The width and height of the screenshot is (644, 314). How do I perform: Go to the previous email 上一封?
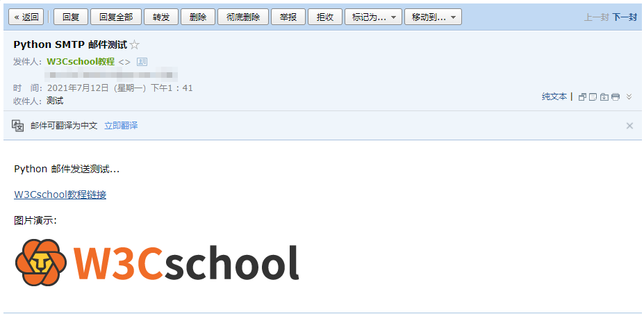pyautogui.click(x=596, y=17)
